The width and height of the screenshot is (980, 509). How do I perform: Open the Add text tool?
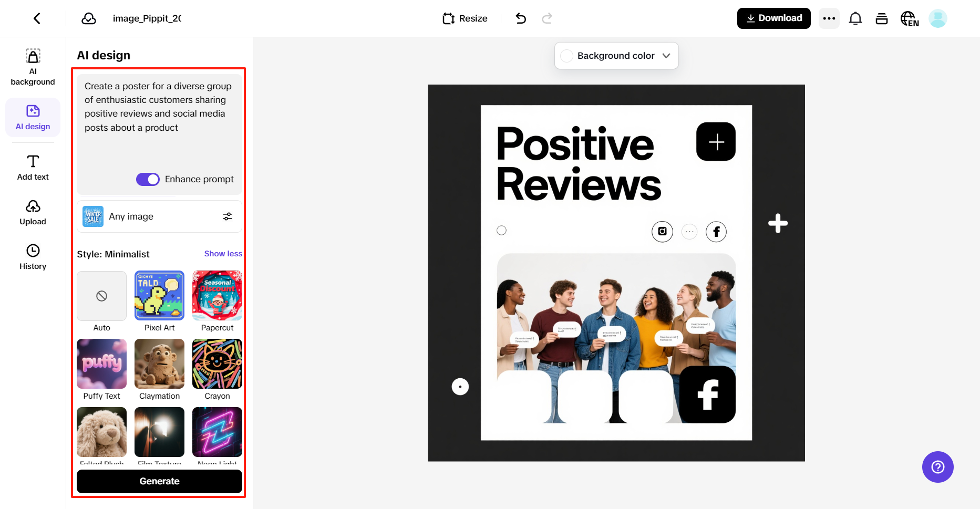(33, 168)
